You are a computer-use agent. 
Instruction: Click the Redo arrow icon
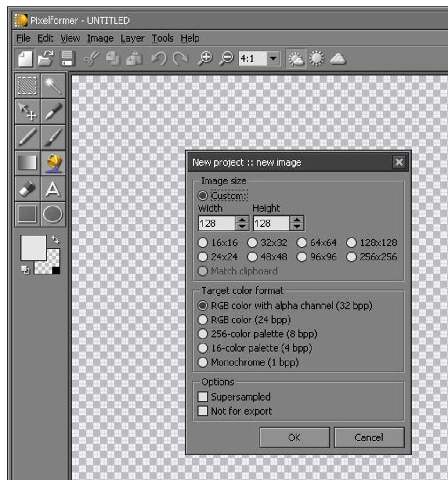click(x=181, y=58)
